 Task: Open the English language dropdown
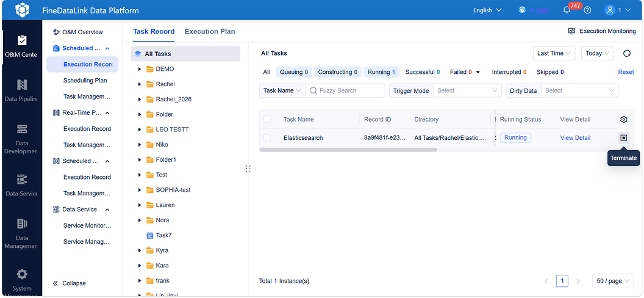(x=487, y=10)
